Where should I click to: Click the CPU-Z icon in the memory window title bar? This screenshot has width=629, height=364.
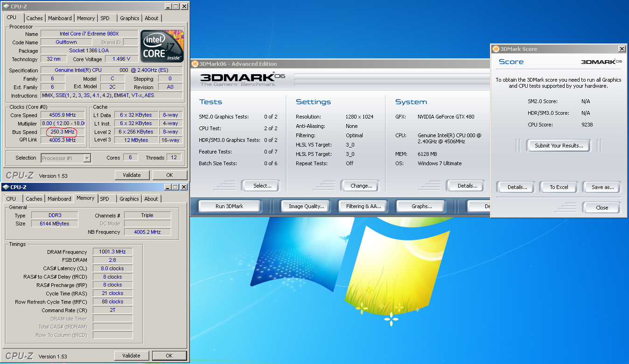coord(6,187)
